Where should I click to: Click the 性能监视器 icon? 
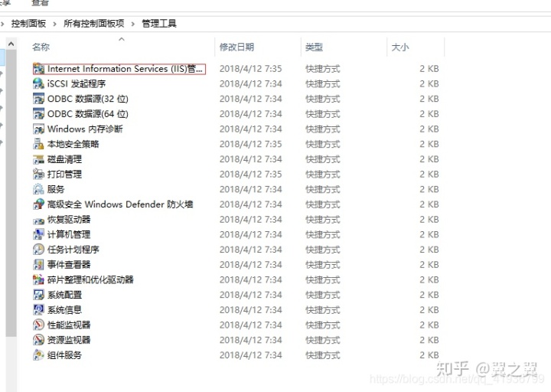point(39,325)
